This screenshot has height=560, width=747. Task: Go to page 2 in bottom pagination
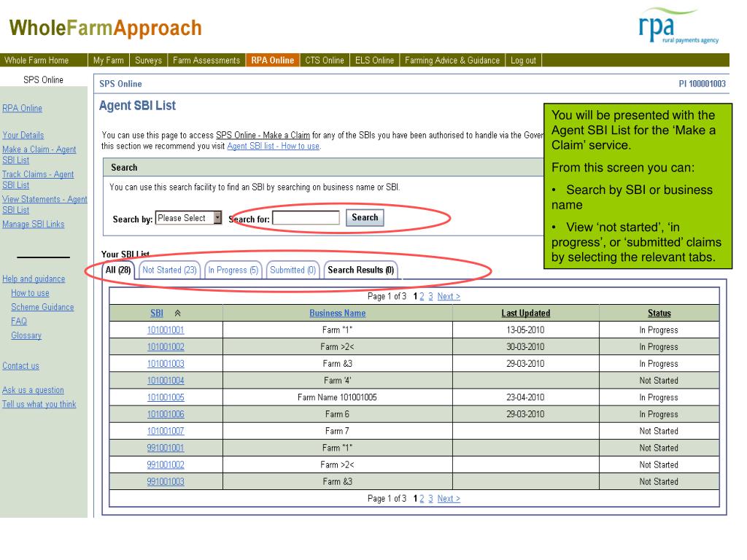(422, 499)
